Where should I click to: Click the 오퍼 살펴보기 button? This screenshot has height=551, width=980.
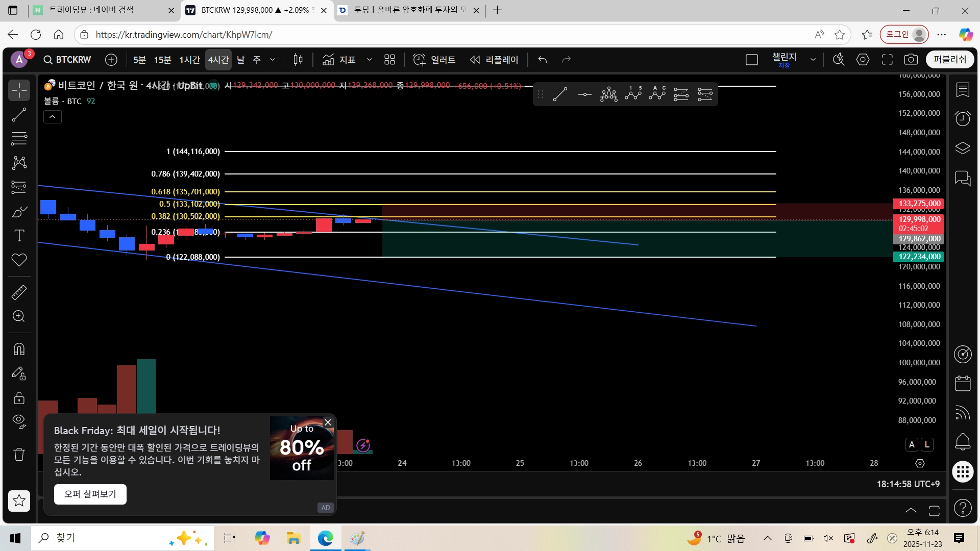point(90,494)
